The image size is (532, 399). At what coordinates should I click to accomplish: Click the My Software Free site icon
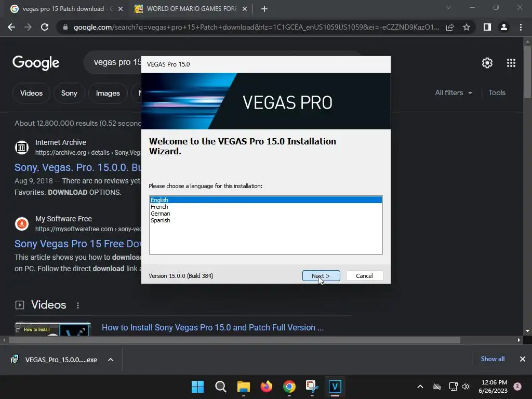(x=22, y=223)
